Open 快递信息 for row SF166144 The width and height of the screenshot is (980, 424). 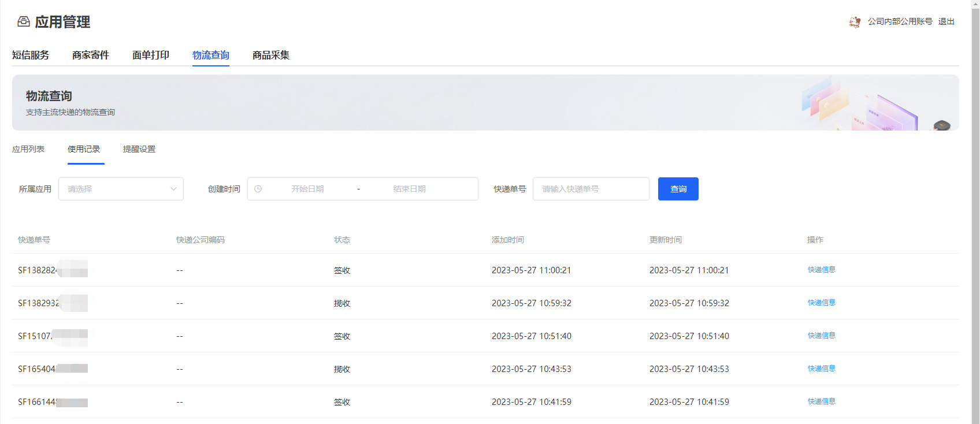click(822, 401)
